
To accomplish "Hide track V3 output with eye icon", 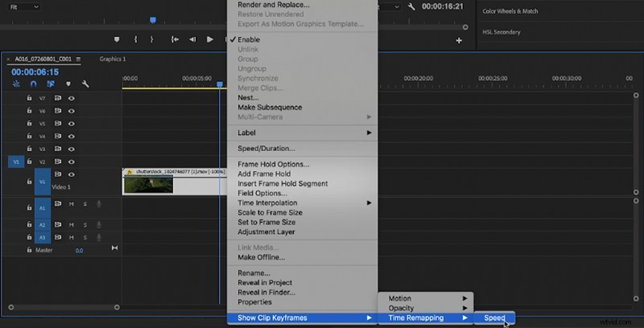I will point(72,149).
